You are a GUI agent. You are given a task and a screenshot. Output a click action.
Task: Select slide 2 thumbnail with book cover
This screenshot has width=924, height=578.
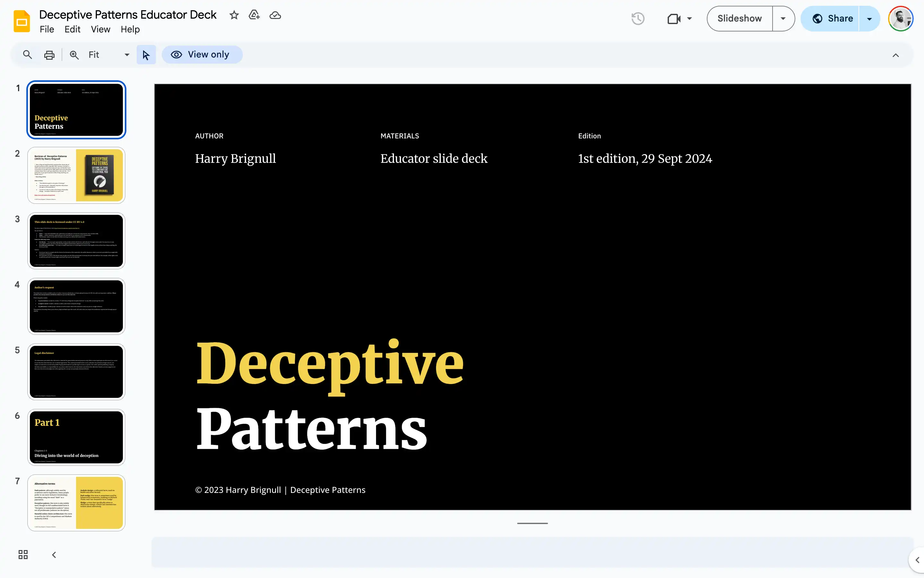[x=76, y=175]
